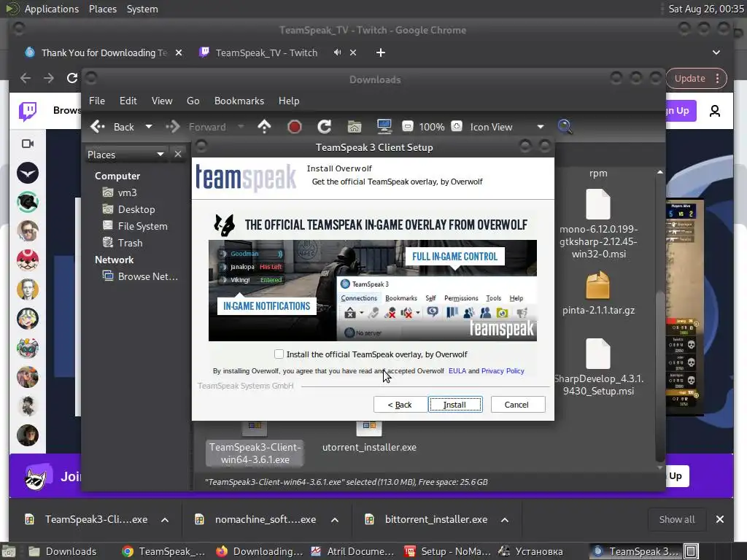Viewport: 747px width, 560px height.
Task: Select mono-6.12.0.199 gtksharp msi file icon
Action: click(x=598, y=205)
